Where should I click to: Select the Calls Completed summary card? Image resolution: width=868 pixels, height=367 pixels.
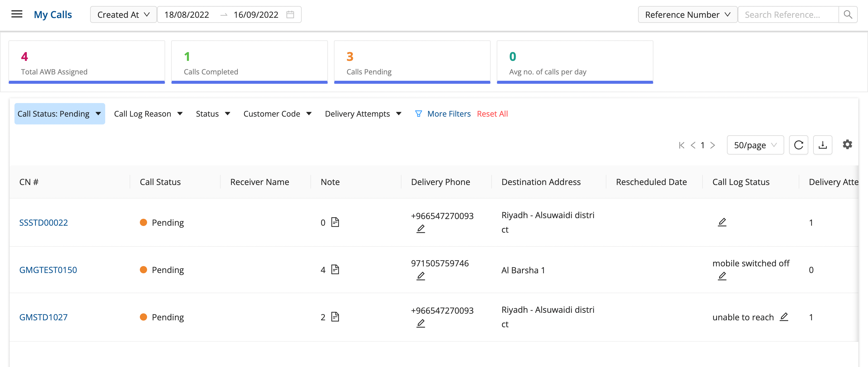tap(249, 62)
